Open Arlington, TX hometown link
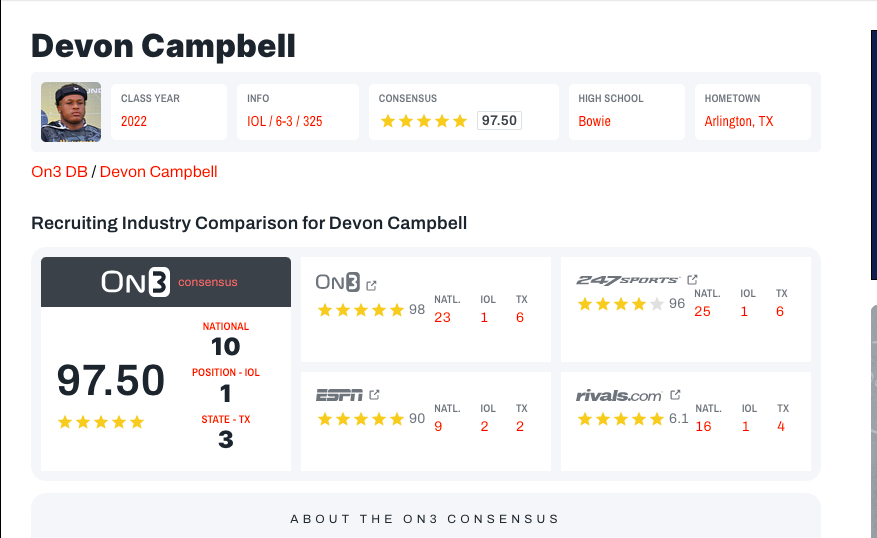The height and width of the screenshot is (538, 877). (738, 121)
